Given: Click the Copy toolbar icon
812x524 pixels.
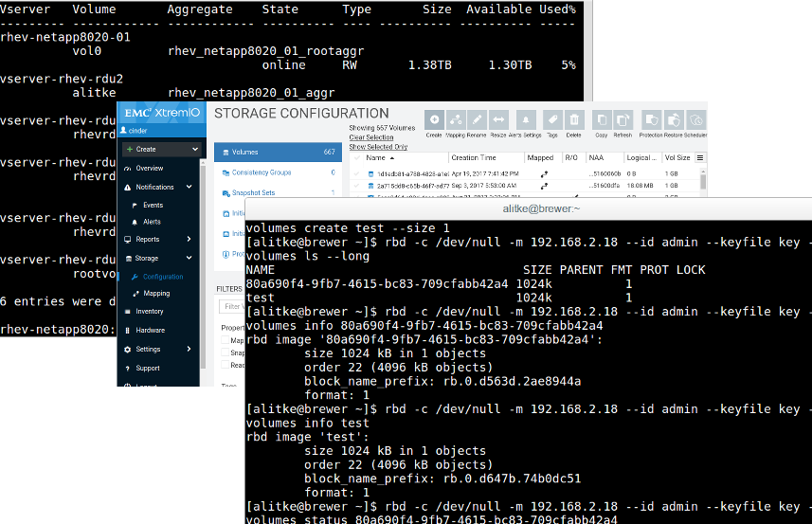Looking at the screenshot, I should pyautogui.click(x=602, y=120).
